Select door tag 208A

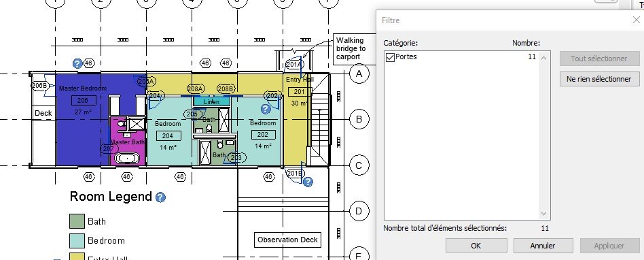coord(196,89)
